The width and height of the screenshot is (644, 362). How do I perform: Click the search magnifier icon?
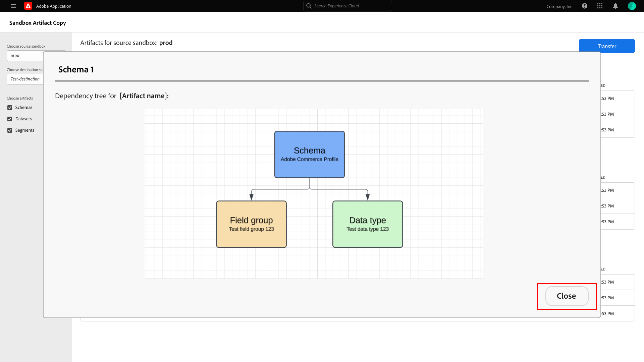309,6
